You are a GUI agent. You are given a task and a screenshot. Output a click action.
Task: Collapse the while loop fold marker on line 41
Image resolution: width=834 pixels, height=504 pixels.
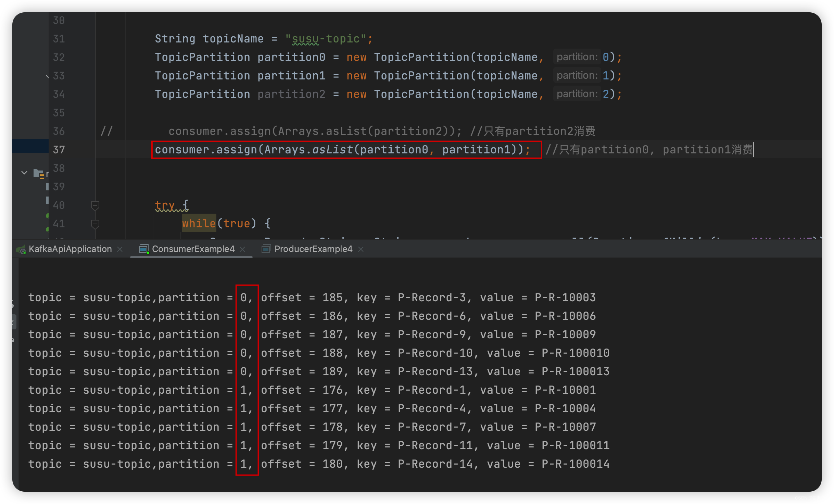[x=95, y=224]
